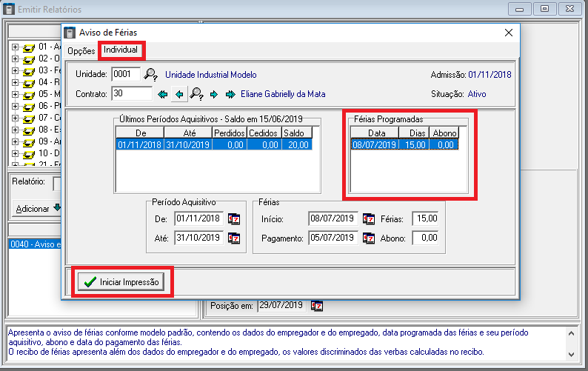
Task: Open calendar picker for Férias Início
Action: pyautogui.click(x=369, y=219)
